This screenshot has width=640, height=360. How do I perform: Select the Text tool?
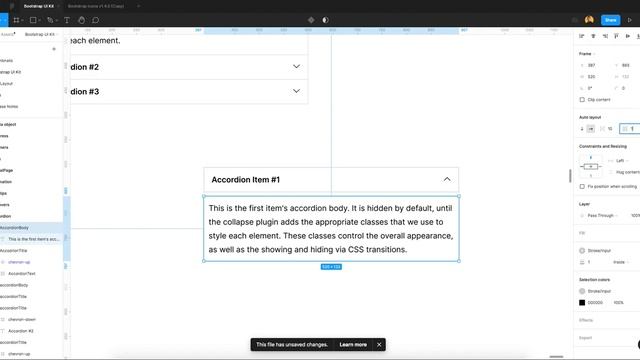coord(67,20)
